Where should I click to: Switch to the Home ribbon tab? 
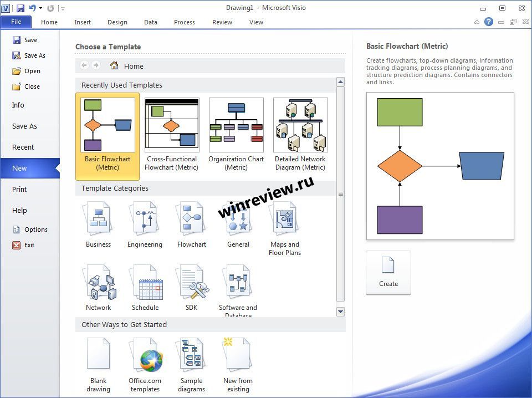coord(49,22)
